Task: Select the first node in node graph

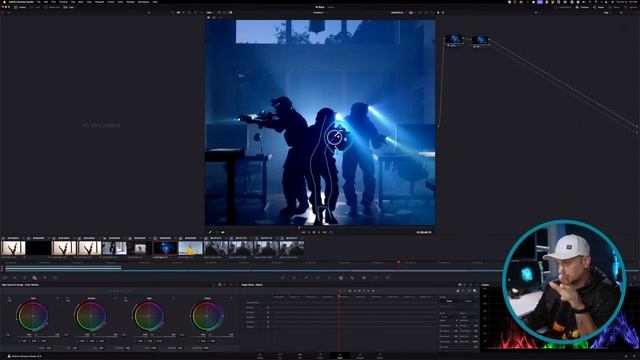Action: 454,39
